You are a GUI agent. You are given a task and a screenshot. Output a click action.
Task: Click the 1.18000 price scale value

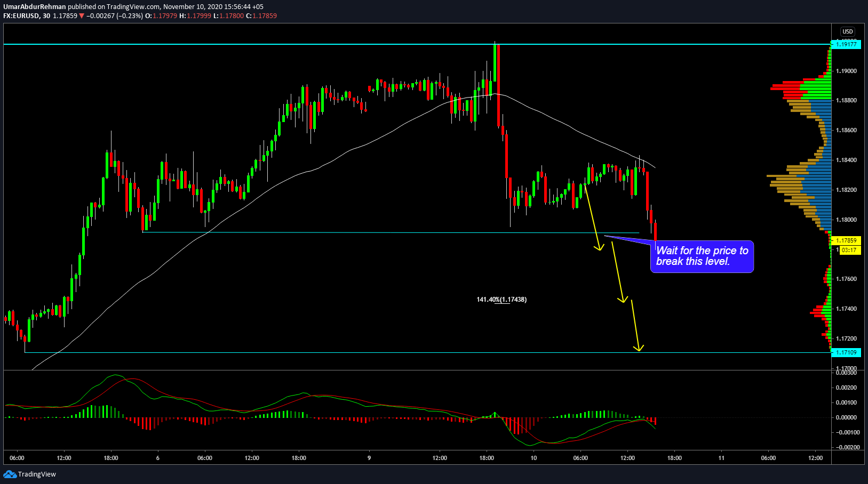point(846,220)
